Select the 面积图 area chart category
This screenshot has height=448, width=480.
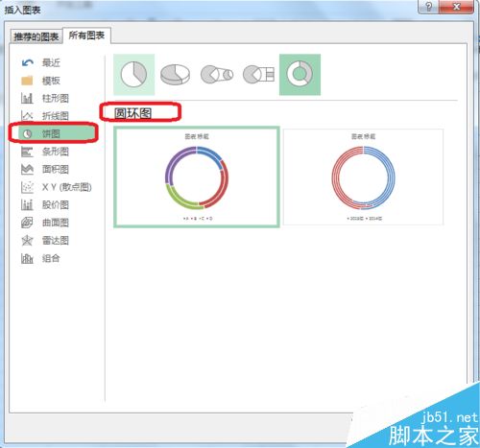45,169
